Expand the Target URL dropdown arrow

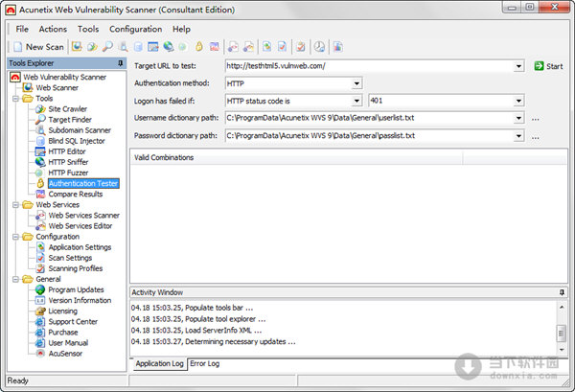tap(518, 66)
